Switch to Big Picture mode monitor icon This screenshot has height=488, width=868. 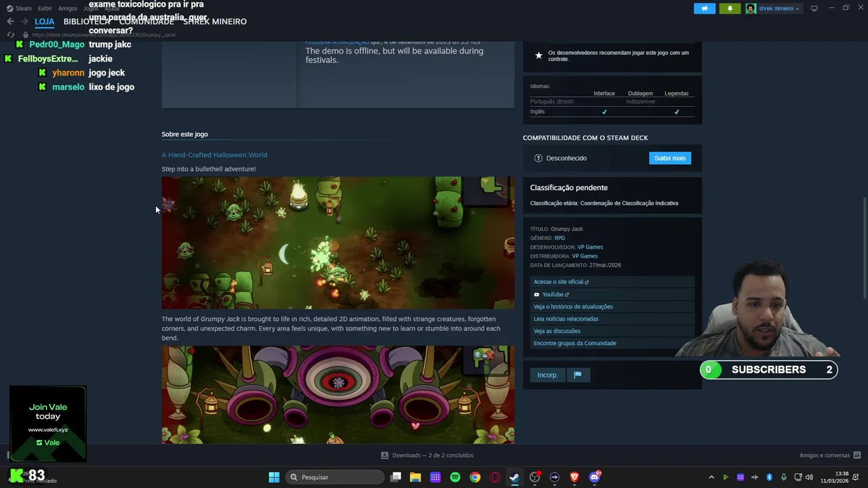(814, 8)
